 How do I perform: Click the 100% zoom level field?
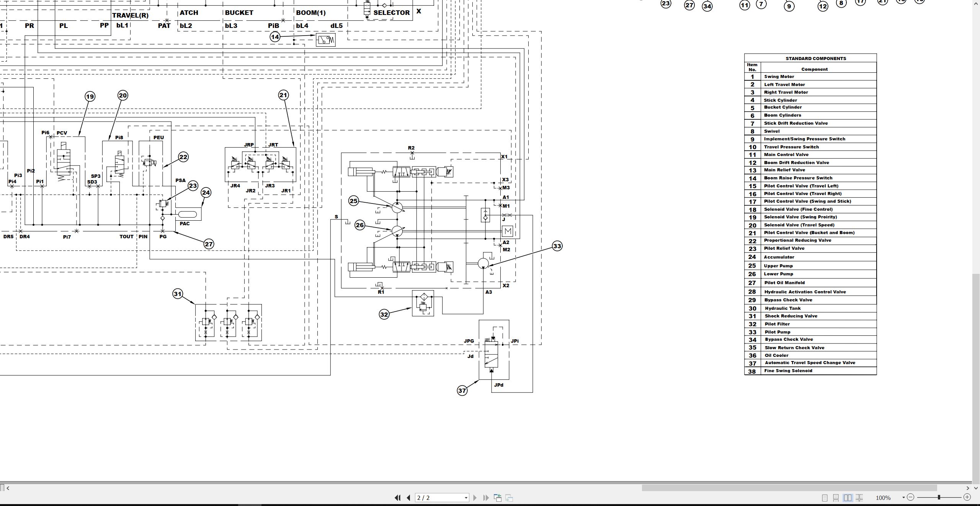(883, 498)
